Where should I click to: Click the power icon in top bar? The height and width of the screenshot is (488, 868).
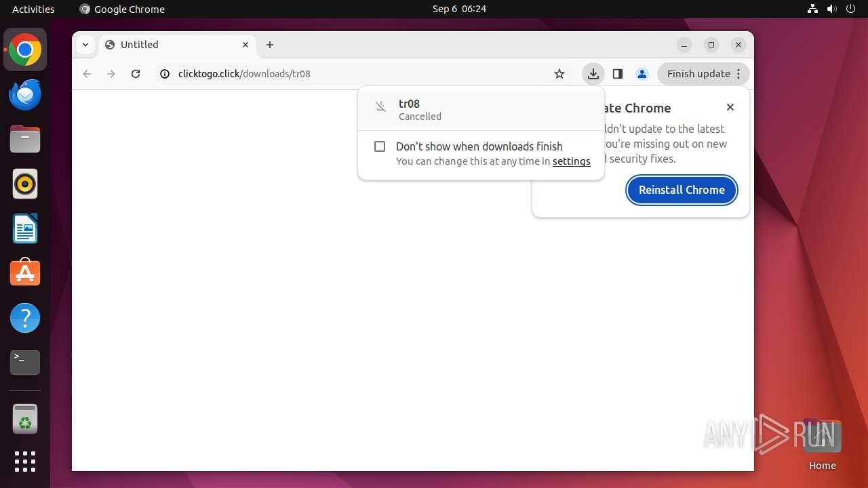[851, 9]
